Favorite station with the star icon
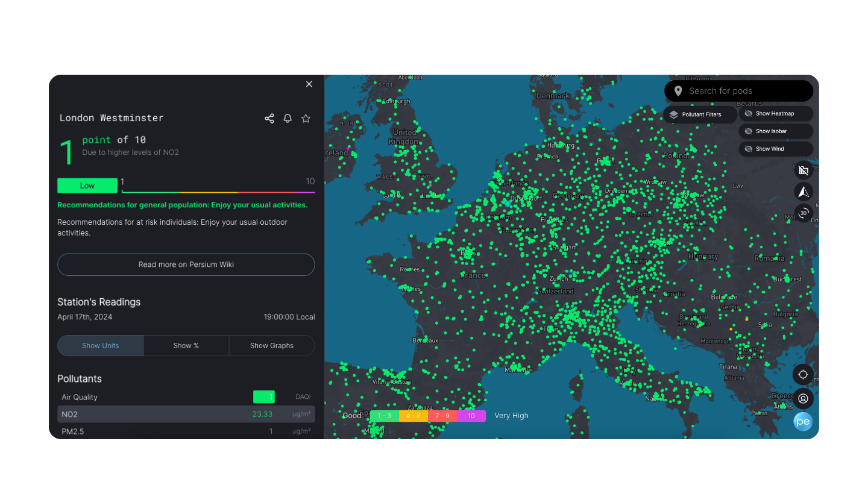This screenshot has width=868, height=488. click(306, 119)
